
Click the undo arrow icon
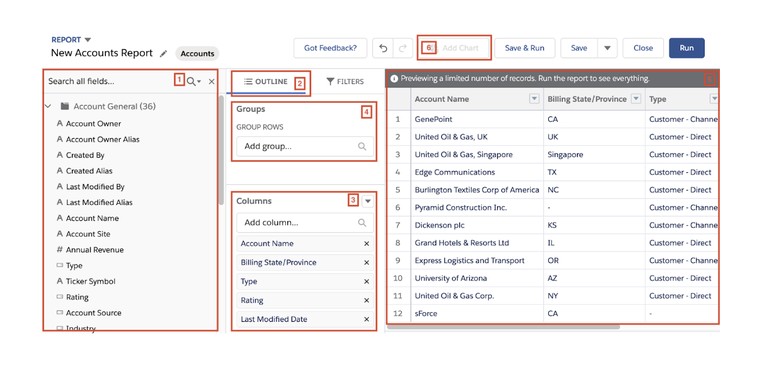[x=383, y=48]
